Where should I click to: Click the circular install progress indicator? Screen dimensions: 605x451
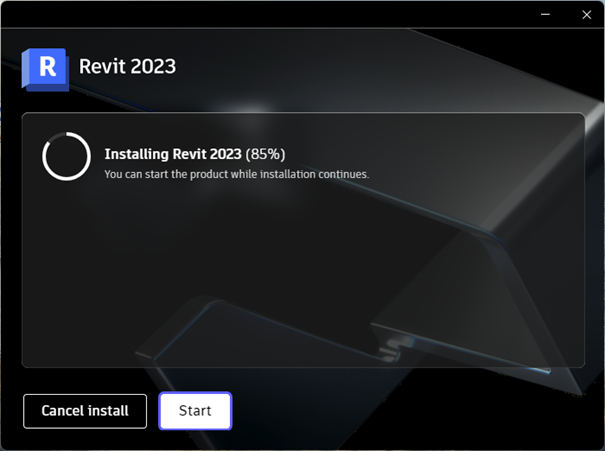[x=66, y=156]
